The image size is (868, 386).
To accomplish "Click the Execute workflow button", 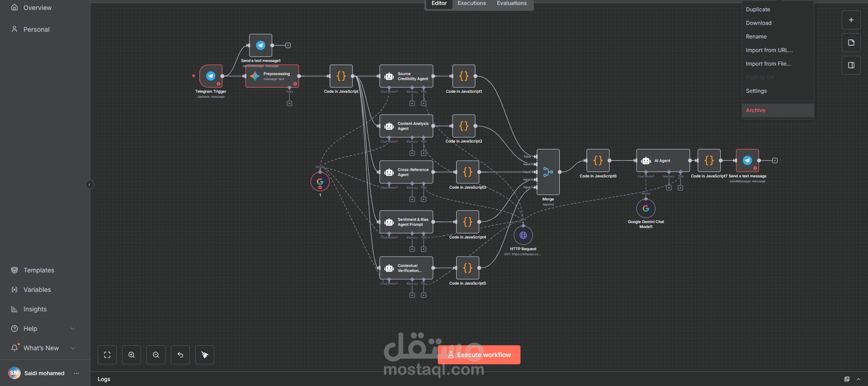I will (479, 355).
